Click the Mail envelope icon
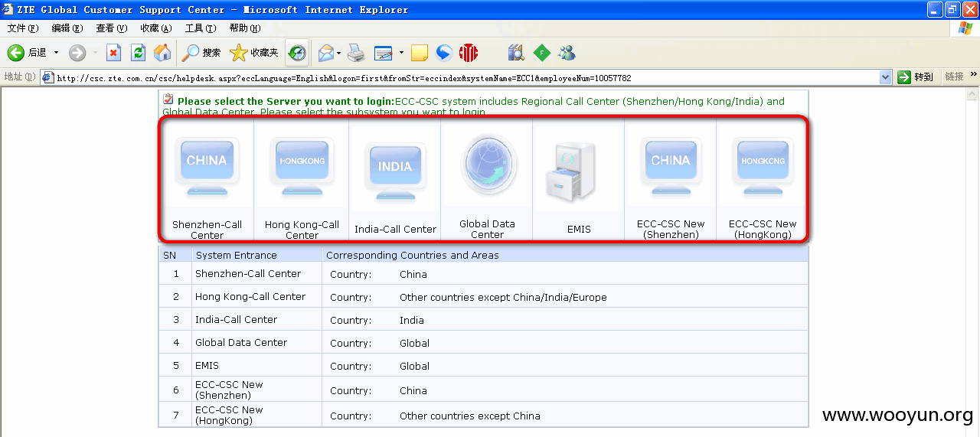980x437 pixels. pos(326,53)
